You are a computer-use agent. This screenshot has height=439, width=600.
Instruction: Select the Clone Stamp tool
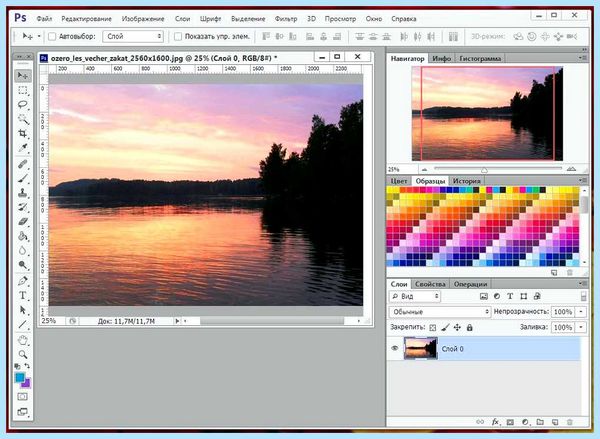(23, 193)
